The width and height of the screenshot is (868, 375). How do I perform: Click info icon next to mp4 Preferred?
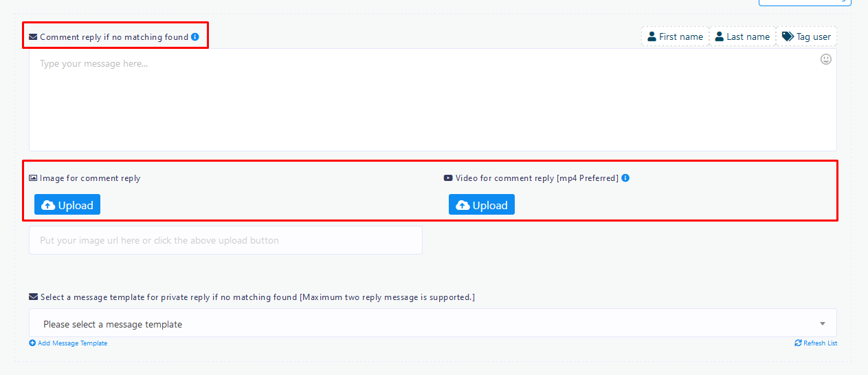pyautogui.click(x=625, y=178)
